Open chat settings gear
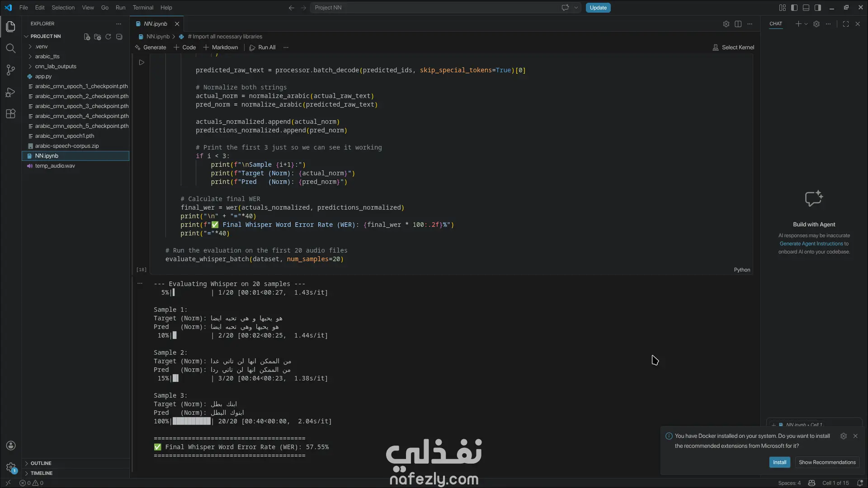Screen dimensions: 868x488 point(816,24)
